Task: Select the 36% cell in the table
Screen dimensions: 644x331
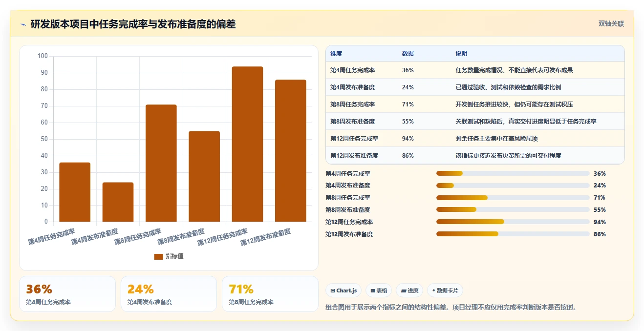Action: click(408, 70)
